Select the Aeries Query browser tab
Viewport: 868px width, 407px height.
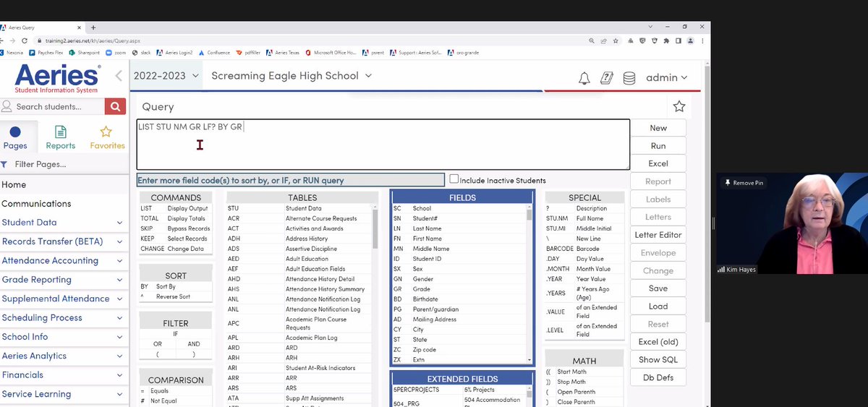40,27
